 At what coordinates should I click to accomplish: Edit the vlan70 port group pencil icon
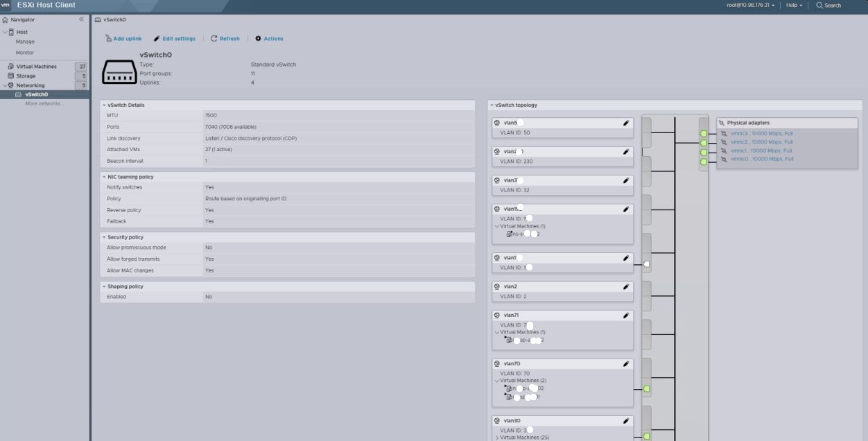coord(626,363)
